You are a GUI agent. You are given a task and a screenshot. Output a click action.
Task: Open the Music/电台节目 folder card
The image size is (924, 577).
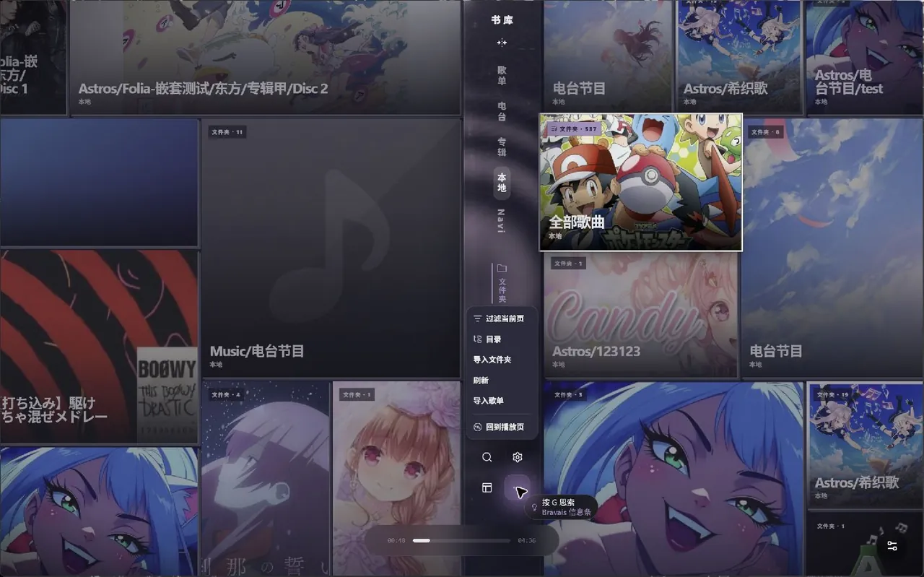tap(331, 248)
